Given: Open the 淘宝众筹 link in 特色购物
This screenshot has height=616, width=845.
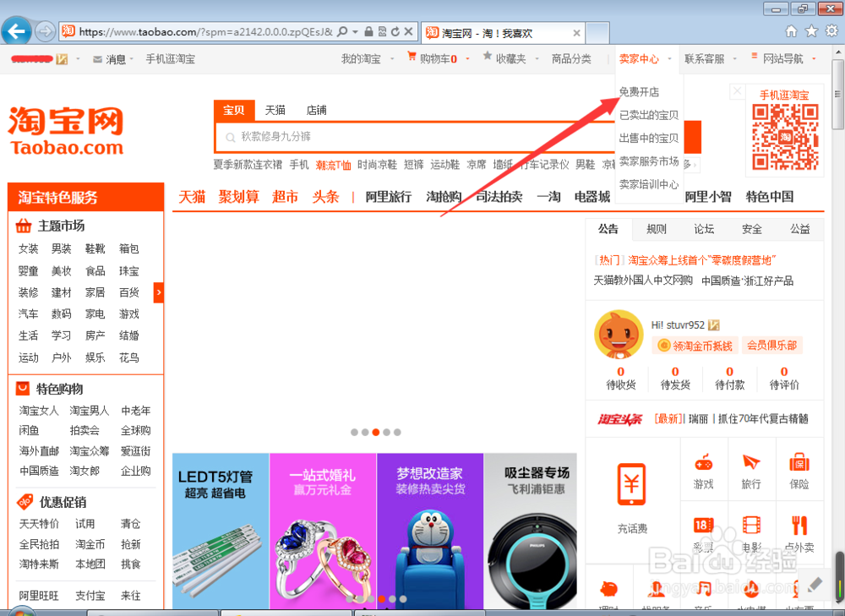Looking at the screenshot, I should tap(90, 450).
